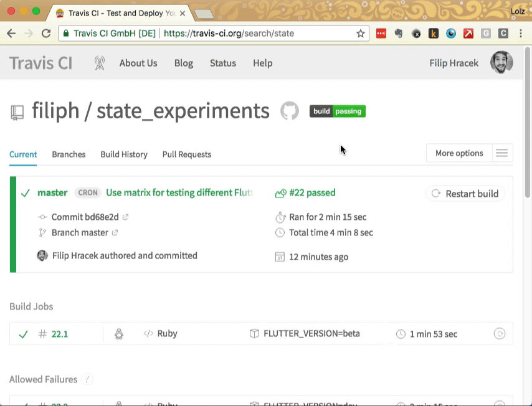The width and height of the screenshot is (532, 406).
Task: Switch to Current tab
Action: point(23,154)
